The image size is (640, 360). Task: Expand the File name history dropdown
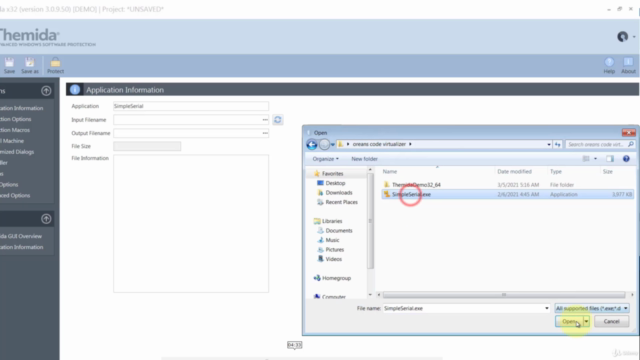[x=547, y=309]
